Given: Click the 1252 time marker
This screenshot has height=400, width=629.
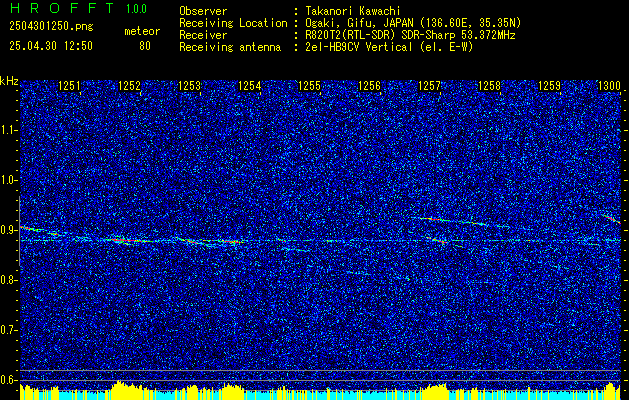Looking at the screenshot, I should (129, 86).
